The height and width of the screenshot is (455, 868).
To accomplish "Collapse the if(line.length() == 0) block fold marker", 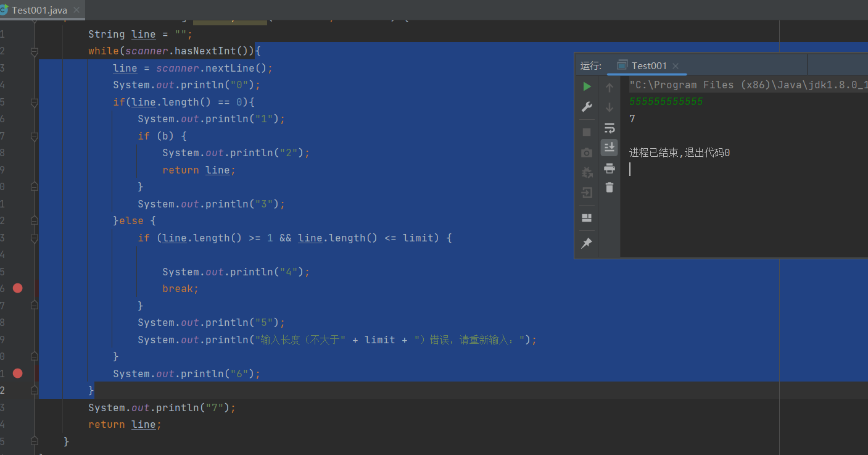I will (35, 102).
